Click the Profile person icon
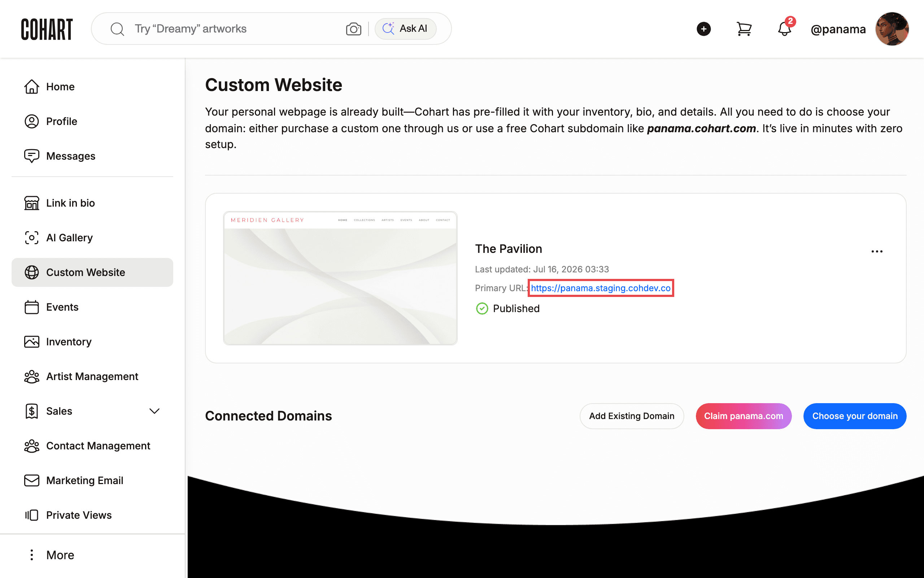The width and height of the screenshot is (924, 578). [32, 122]
